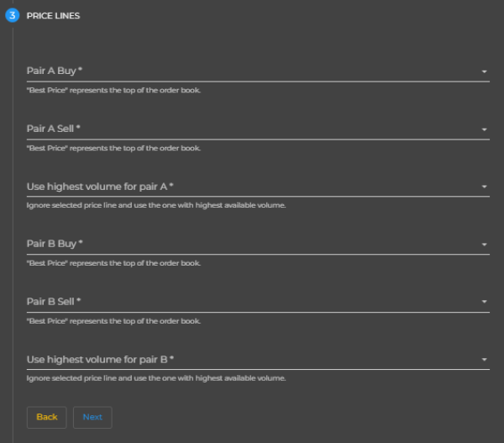Open the Pair A Buy dropdown field
Viewport: 504px width, 443px height.
258,71
